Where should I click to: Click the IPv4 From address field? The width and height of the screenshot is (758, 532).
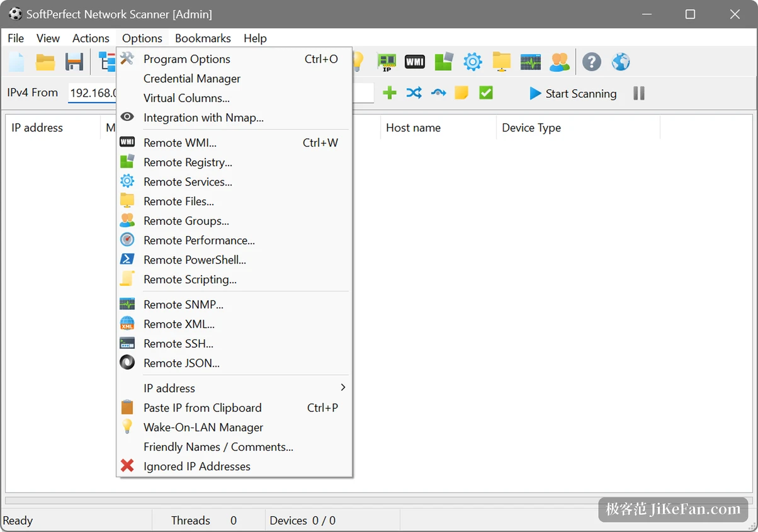coord(93,93)
